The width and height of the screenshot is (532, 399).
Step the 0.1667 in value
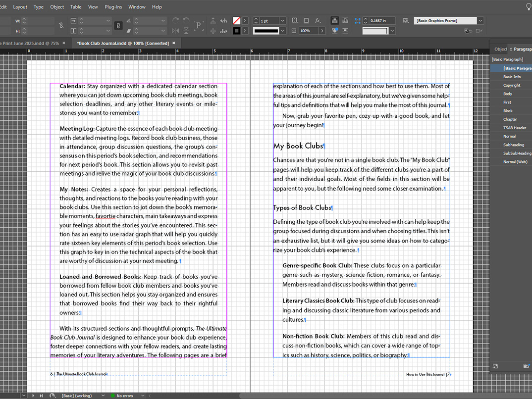366,21
